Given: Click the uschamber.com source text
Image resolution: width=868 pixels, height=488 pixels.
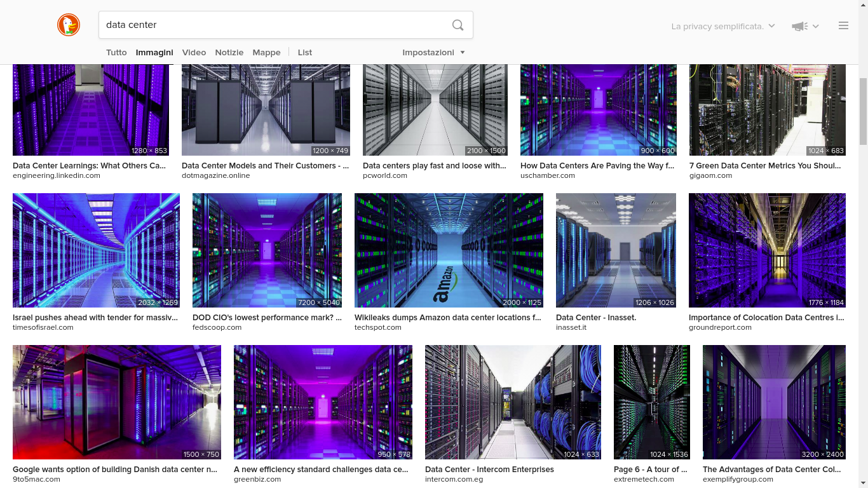Looking at the screenshot, I should pos(548,175).
